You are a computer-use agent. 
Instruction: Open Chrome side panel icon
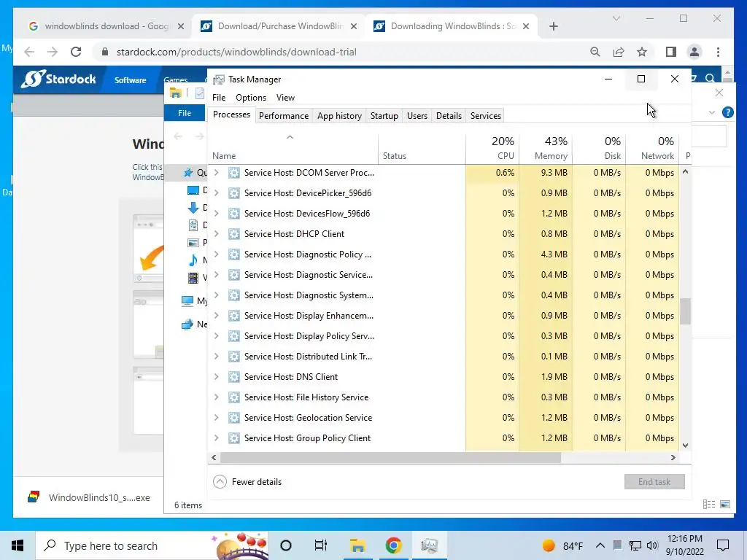[671, 52]
